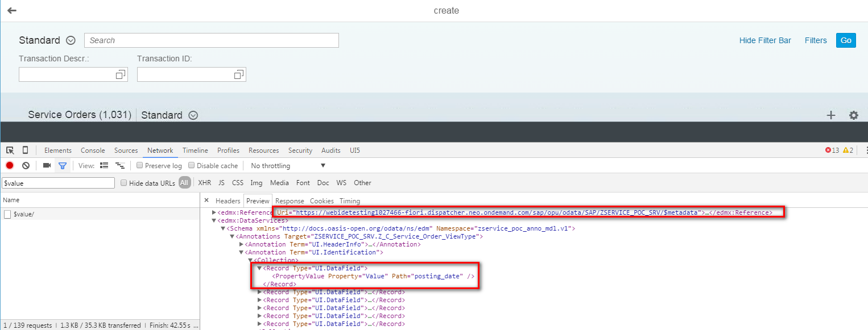Switch to waterfall overview view icon
The height and width of the screenshot is (330, 868).
coord(120,166)
